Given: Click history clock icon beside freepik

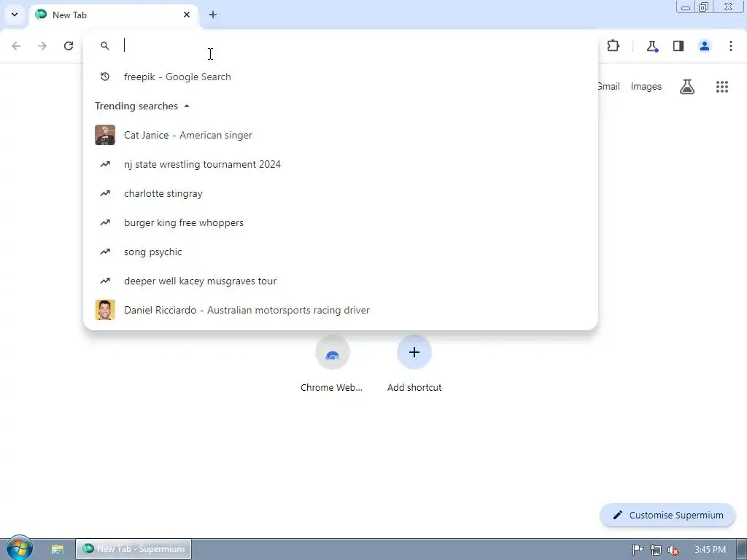Looking at the screenshot, I should point(105,77).
